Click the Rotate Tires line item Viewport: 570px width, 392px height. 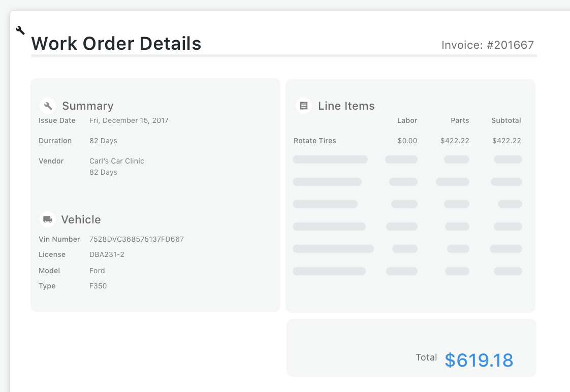click(x=315, y=141)
